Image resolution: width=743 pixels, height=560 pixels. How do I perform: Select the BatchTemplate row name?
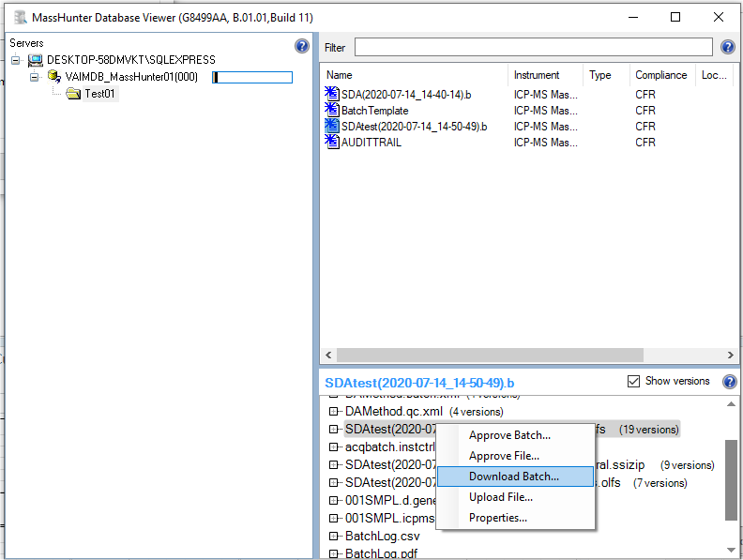click(x=375, y=111)
